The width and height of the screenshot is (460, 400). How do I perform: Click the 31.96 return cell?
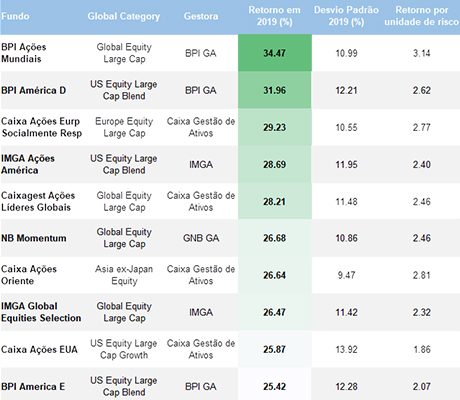pos(275,90)
